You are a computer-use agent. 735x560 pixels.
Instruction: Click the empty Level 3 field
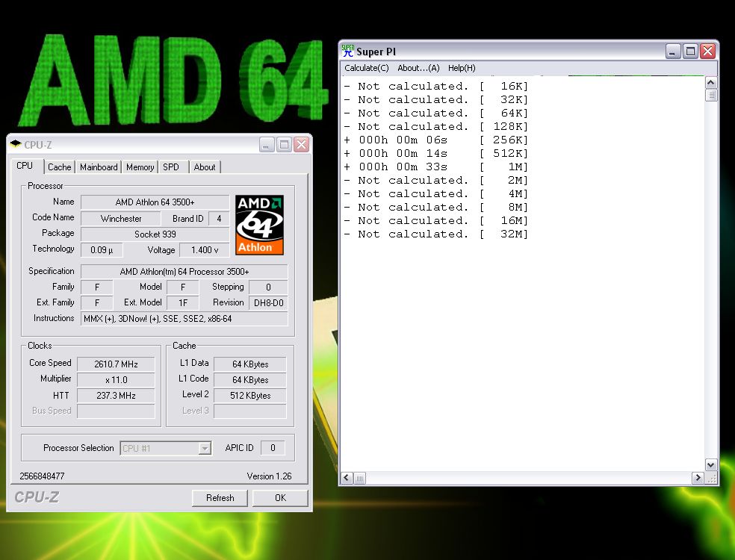click(250, 411)
